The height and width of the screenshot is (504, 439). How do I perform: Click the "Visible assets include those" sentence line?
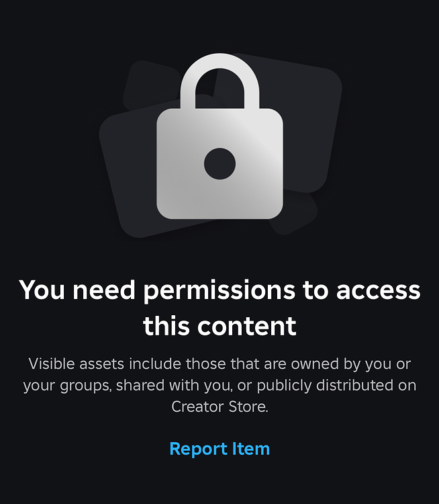[220, 364]
